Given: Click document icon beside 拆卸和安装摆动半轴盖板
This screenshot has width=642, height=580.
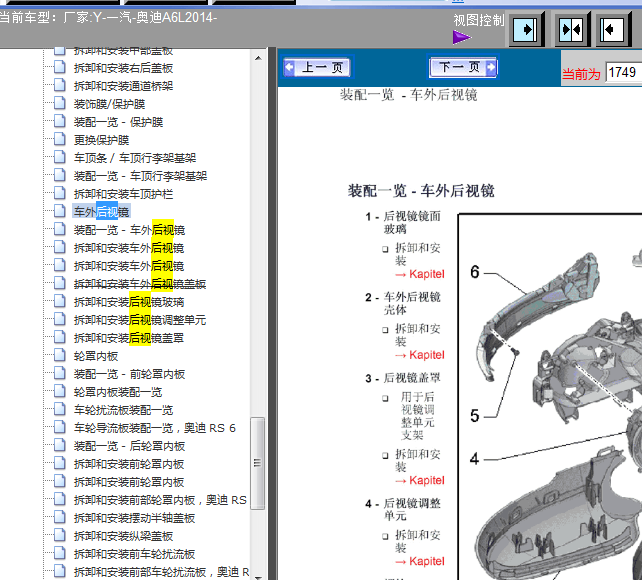Looking at the screenshot, I should 60,517.
